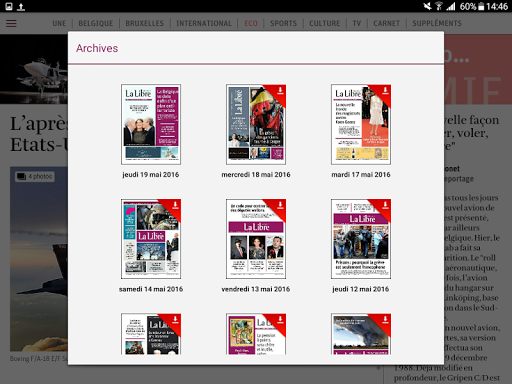Open the mercredi 18 mai 2016 cover
This screenshot has height=384, width=512.
[x=256, y=124]
